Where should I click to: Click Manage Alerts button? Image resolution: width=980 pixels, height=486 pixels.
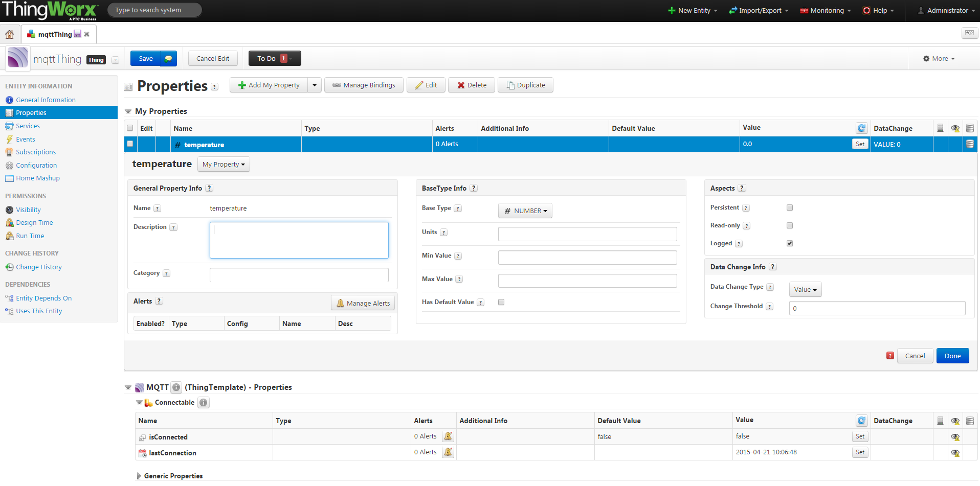click(x=363, y=303)
